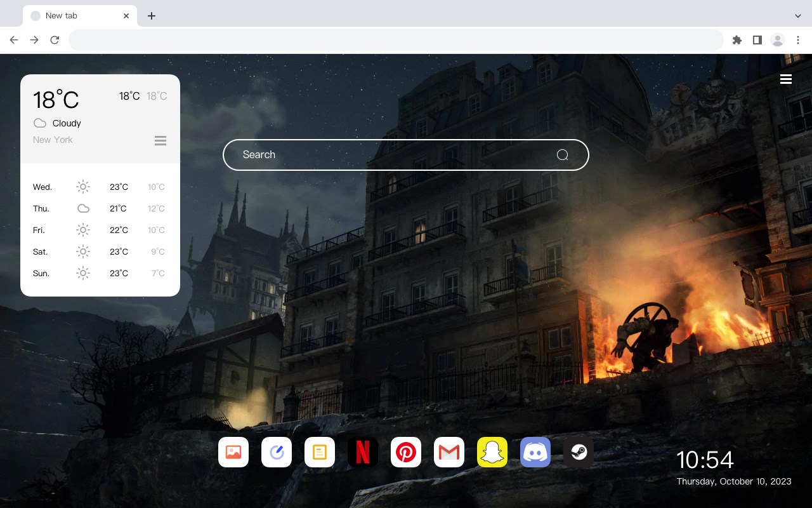Screen dimensions: 812x508
Task: Click Sunday's sunny weather icon
Action: pyautogui.click(x=83, y=273)
